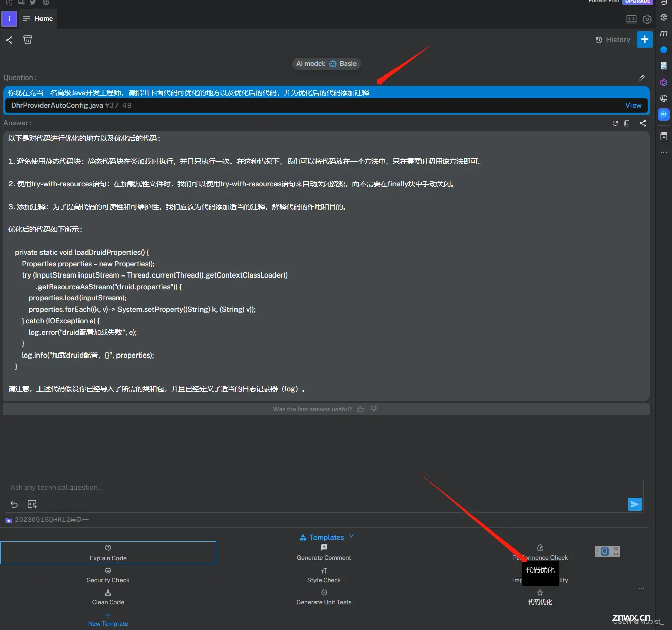The width and height of the screenshot is (672, 630).
Task: Select the highlighted code-chat sidebar icon
Action: 664,114
